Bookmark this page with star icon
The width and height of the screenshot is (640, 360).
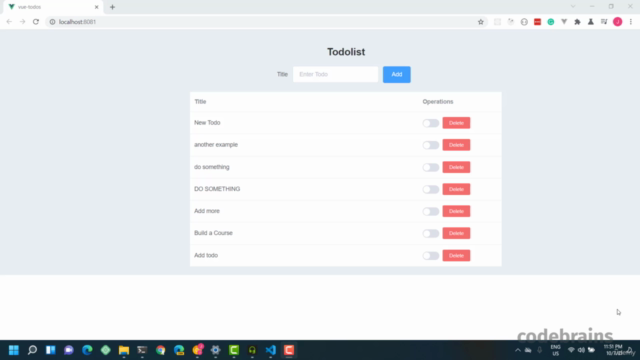(481, 22)
